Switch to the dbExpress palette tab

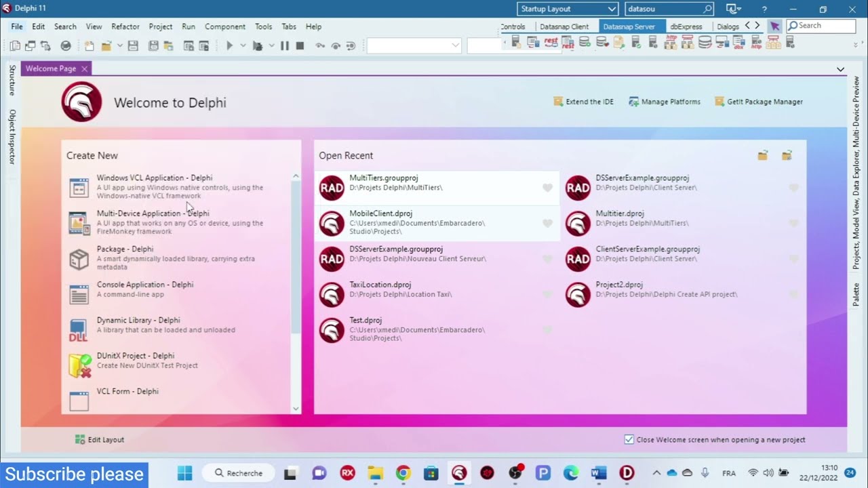coord(686,26)
